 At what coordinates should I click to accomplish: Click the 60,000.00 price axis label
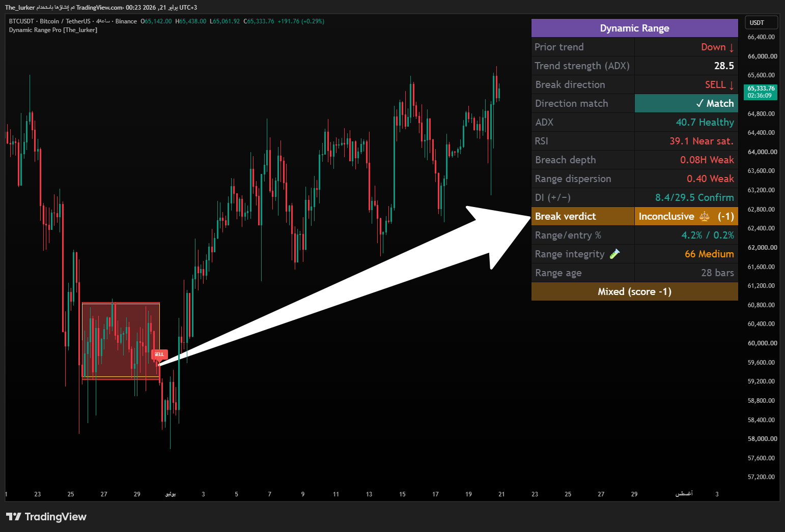[x=762, y=343]
